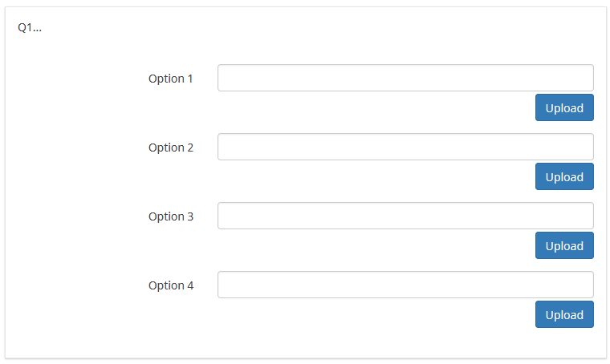Upload a file for the third option
Viewport: 610px width, 364px height.
[x=564, y=245]
